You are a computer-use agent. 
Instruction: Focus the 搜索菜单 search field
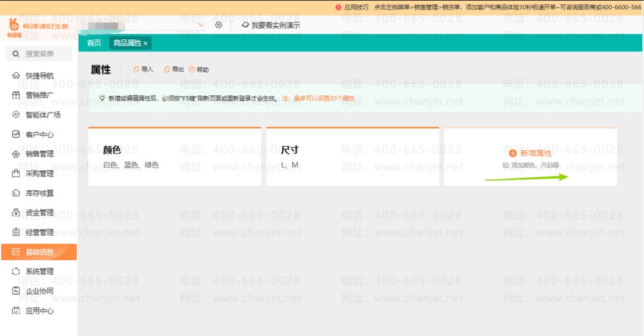click(x=39, y=54)
